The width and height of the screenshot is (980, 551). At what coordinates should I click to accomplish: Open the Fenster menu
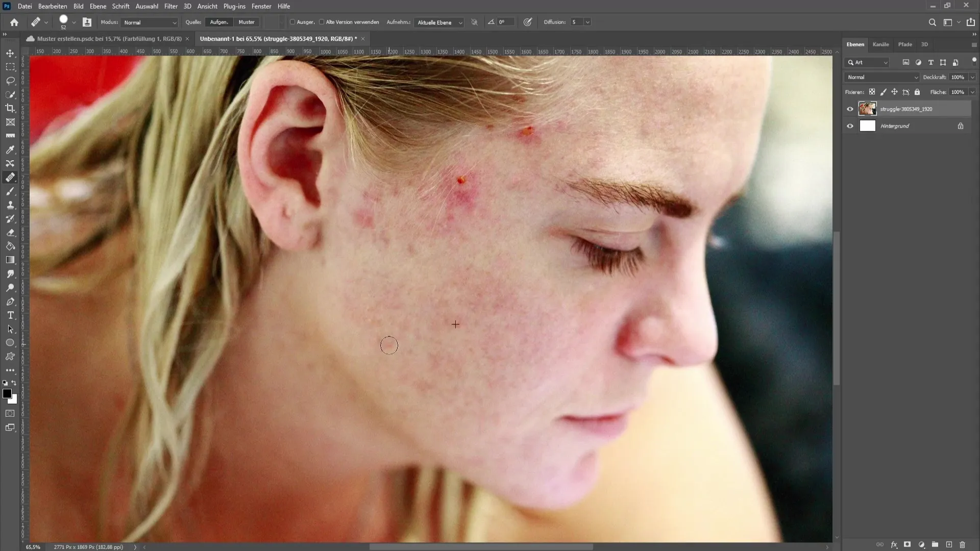pyautogui.click(x=262, y=6)
